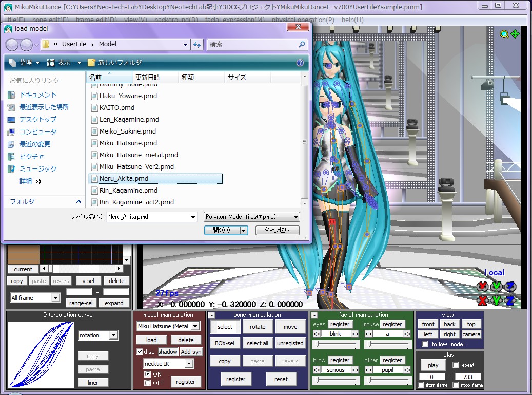Click the search magnifier icon in the dialog
532x395 pixels.
click(x=302, y=44)
